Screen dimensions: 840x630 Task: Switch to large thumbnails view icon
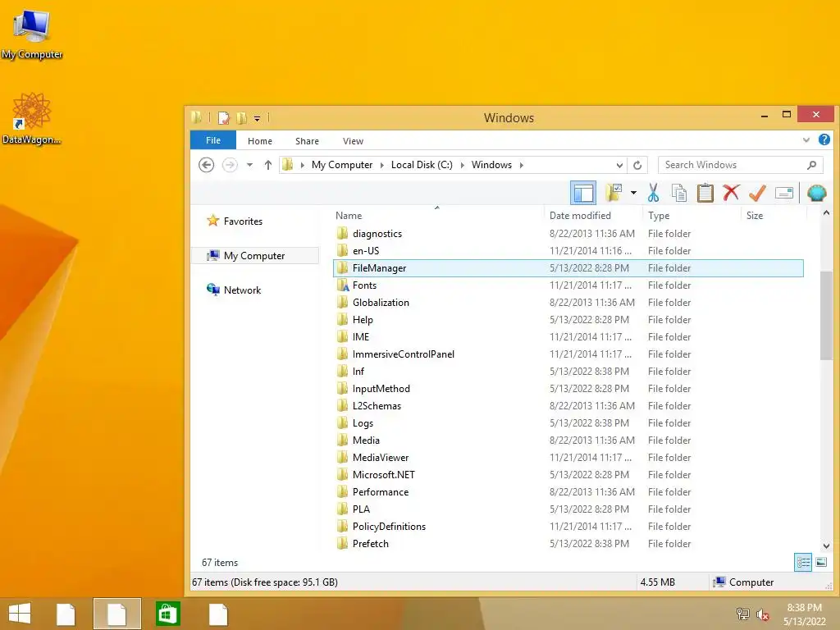point(821,562)
